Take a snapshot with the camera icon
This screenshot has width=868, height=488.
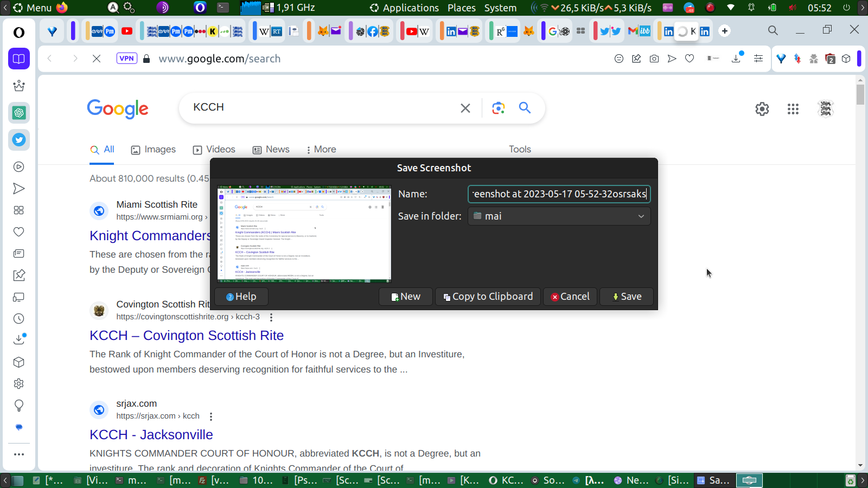coord(654,59)
